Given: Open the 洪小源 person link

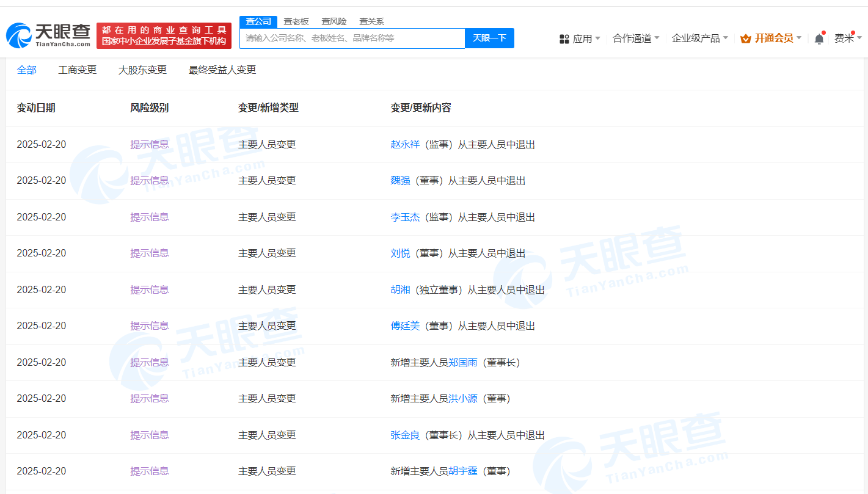Looking at the screenshot, I should (463, 398).
